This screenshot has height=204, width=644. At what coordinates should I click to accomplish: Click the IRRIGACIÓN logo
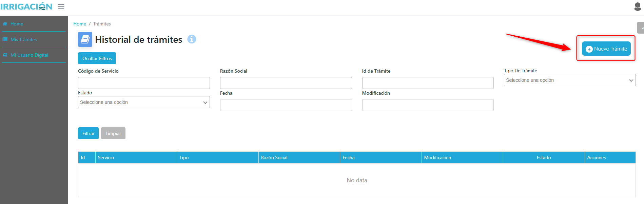pyautogui.click(x=26, y=6)
